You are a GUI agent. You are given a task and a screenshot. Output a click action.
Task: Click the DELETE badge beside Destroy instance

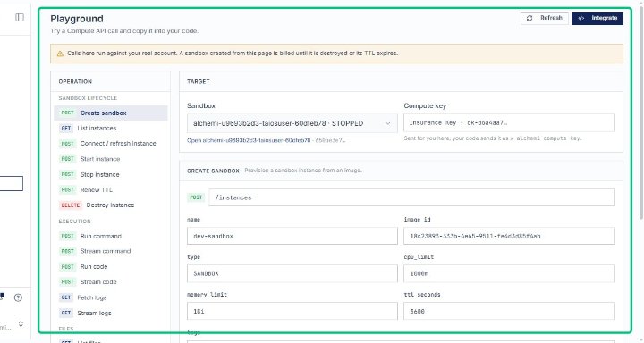pyautogui.click(x=71, y=205)
